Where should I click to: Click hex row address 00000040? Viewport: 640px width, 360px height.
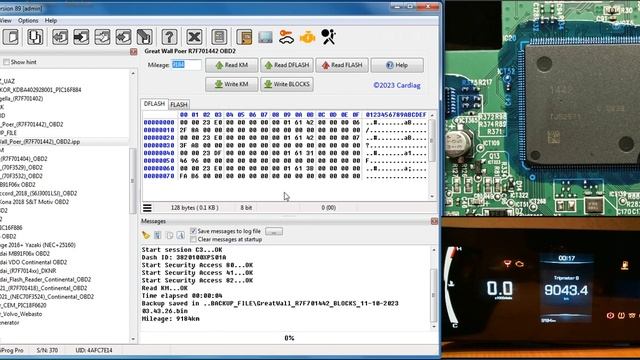tap(159, 153)
